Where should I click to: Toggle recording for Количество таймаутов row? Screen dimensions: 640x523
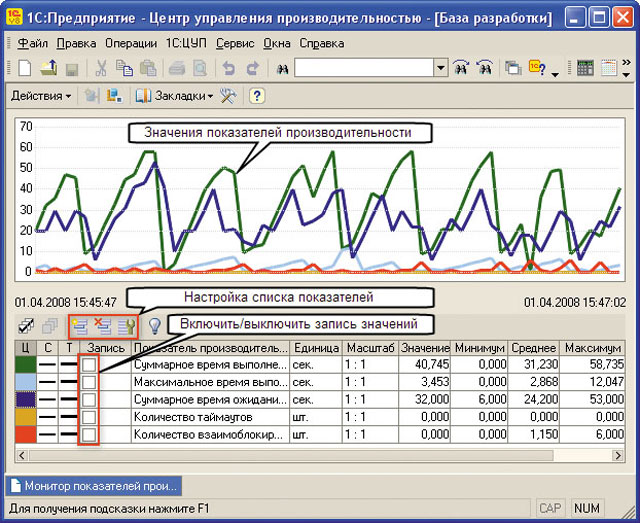[89, 417]
